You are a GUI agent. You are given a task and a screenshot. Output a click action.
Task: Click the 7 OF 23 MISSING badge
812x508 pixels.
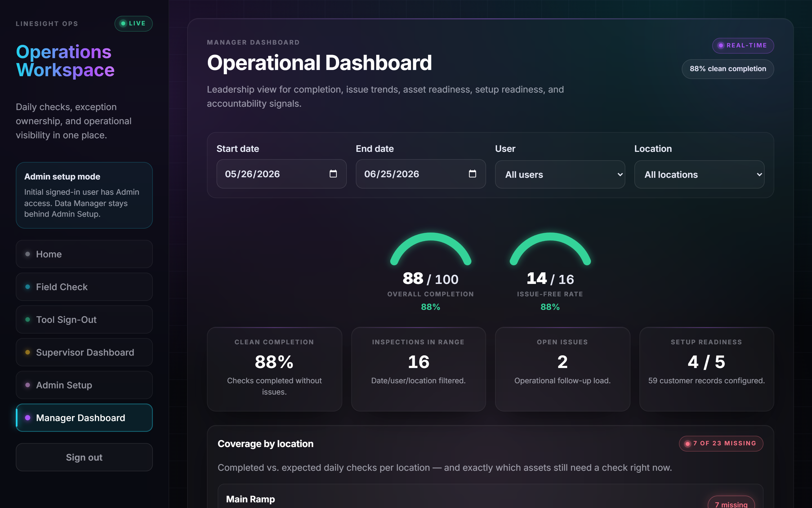click(x=721, y=443)
